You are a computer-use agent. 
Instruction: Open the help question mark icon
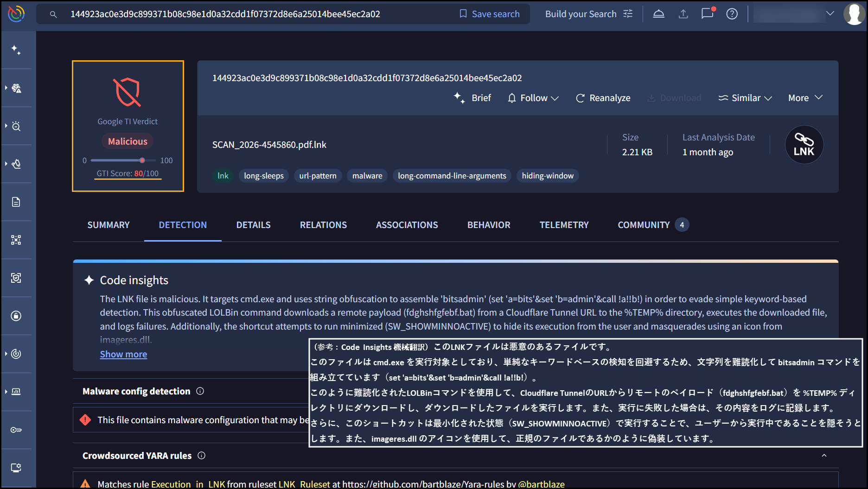(732, 14)
